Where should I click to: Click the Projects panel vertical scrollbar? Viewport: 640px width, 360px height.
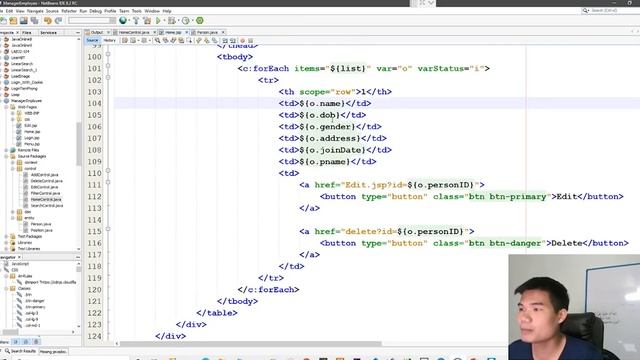(x=78, y=144)
